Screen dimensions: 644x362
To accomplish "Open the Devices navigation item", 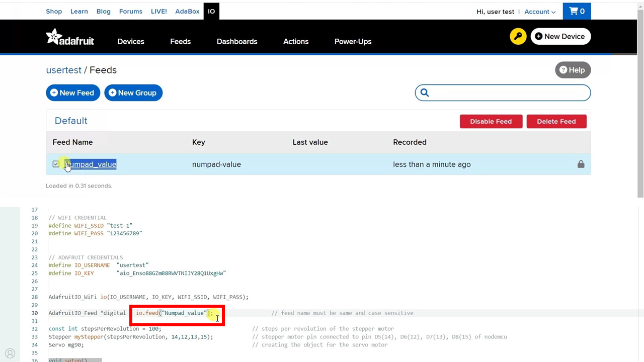I will tap(131, 41).
